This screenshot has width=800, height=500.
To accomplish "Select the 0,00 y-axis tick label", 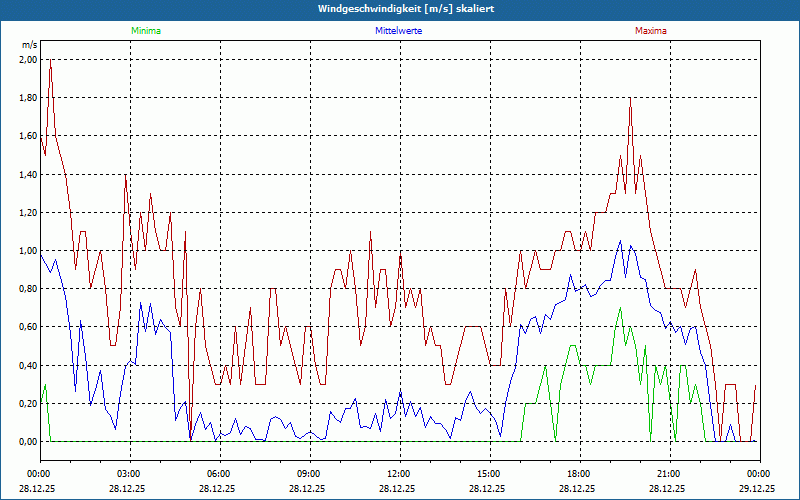I will (28, 442).
